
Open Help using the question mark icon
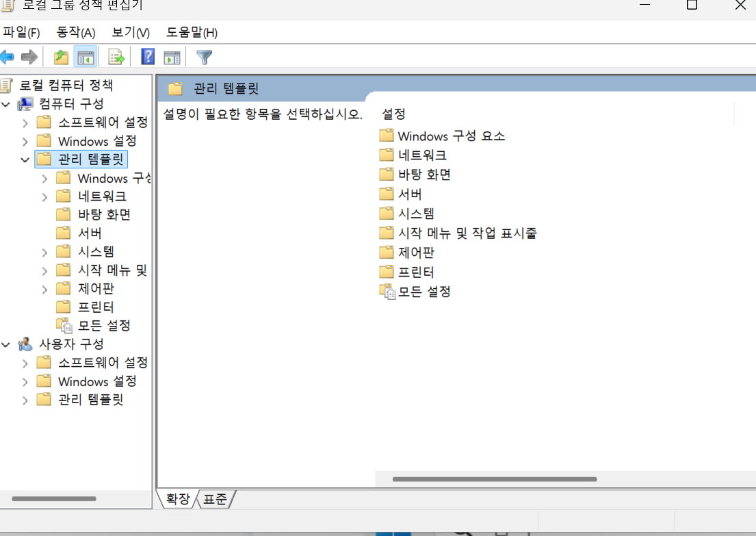click(147, 56)
